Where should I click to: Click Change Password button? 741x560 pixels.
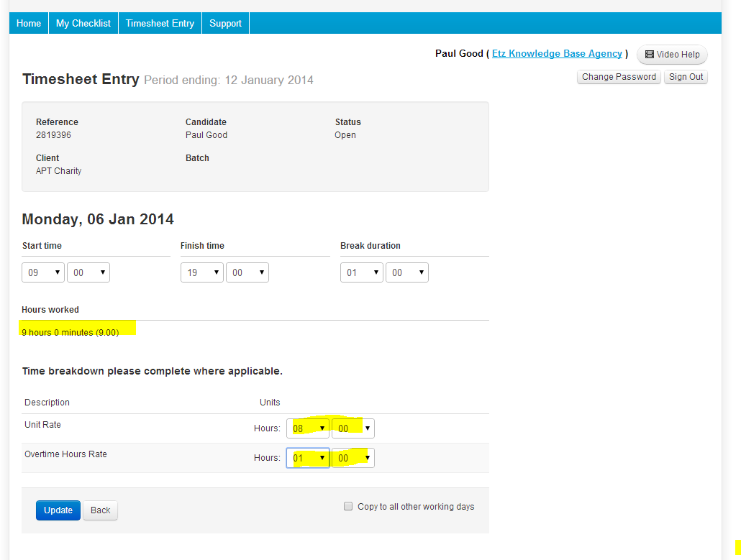(x=619, y=77)
